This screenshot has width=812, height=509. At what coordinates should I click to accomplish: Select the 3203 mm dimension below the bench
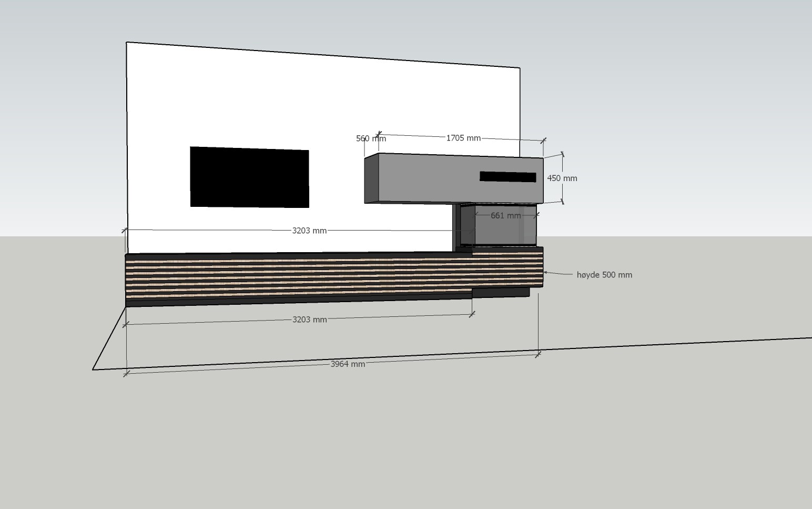click(309, 320)
